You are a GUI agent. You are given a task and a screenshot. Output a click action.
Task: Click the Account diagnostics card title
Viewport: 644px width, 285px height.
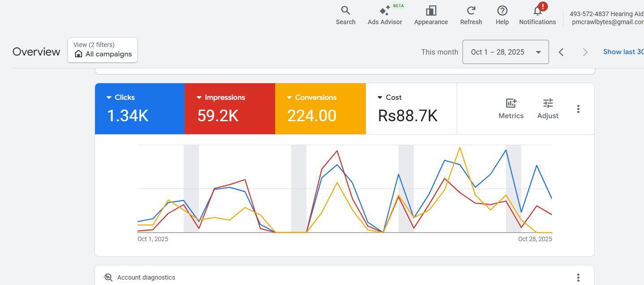[146, 277]
